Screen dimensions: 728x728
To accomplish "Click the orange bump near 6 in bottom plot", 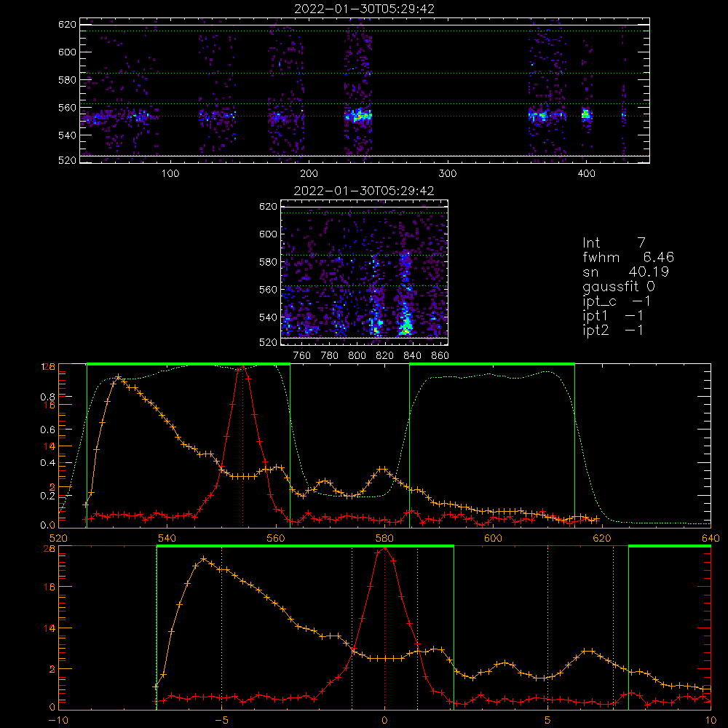I will pos(587,652).
